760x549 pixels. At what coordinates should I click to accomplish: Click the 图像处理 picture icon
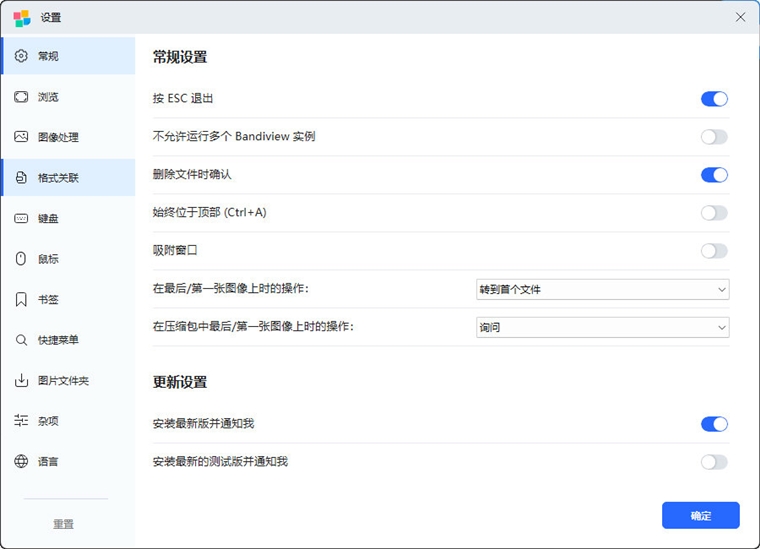point(21,137)
